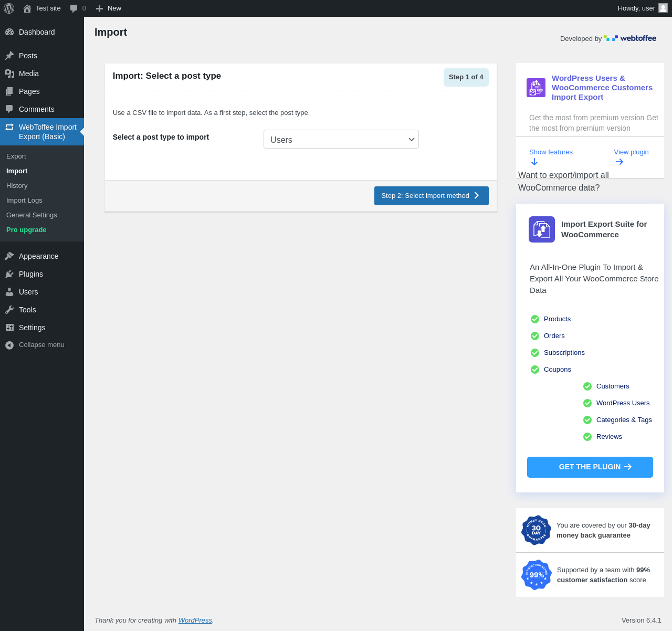Click the 99% satisfaction rating badge

pyautogui.click(x=536, y=575)
